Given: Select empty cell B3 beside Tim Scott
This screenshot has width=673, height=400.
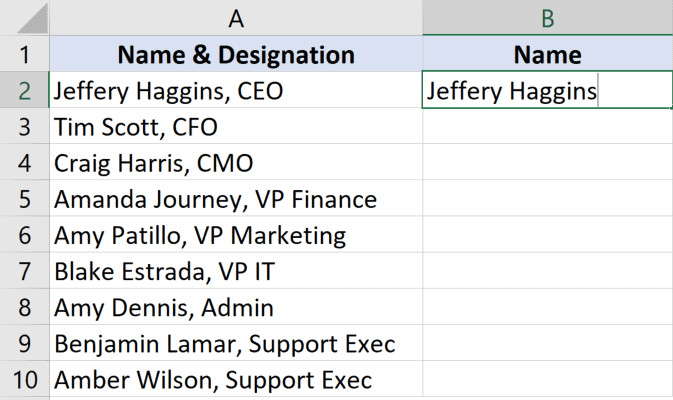Looking at the screenshot, I should [x=547, y=127].
